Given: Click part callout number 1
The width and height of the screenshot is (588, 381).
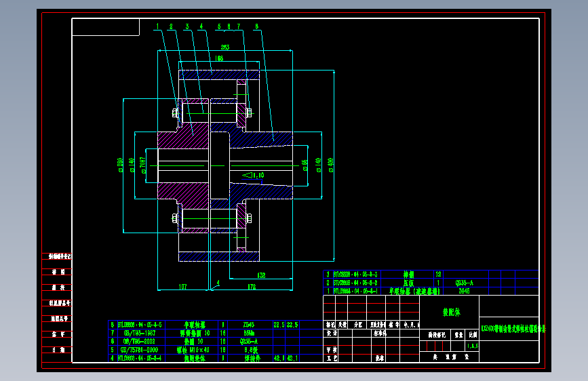Looking at the screenshot, I should [157, 26].
